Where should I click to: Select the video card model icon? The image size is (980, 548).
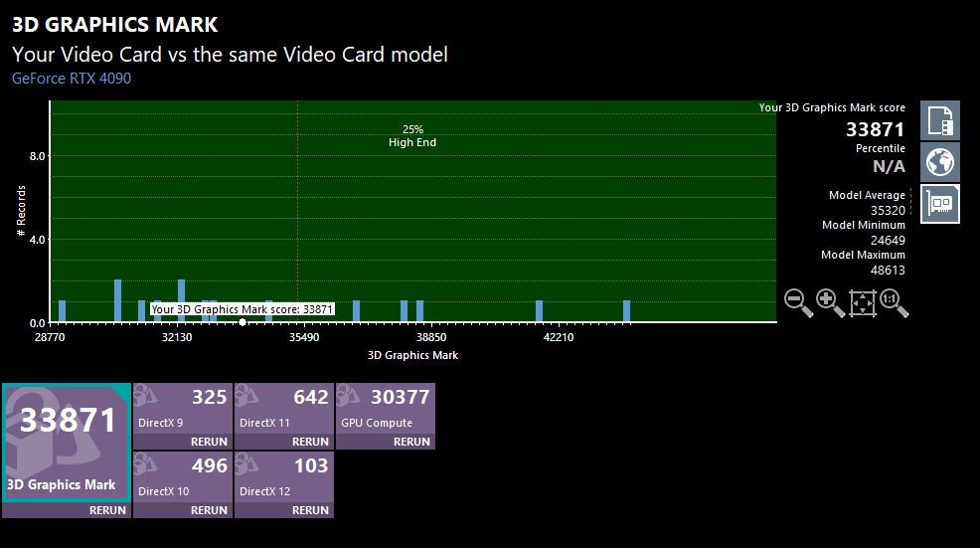940,203
